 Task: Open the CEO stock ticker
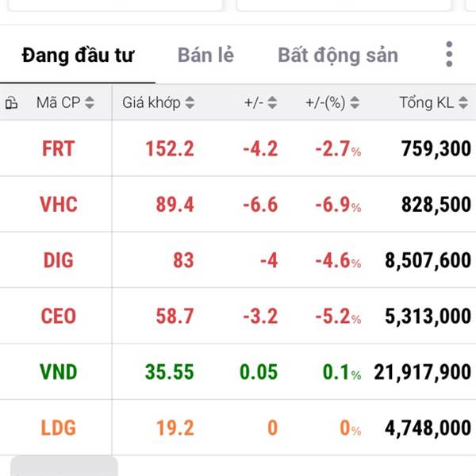pyautogui.click(x=58, y=316)
